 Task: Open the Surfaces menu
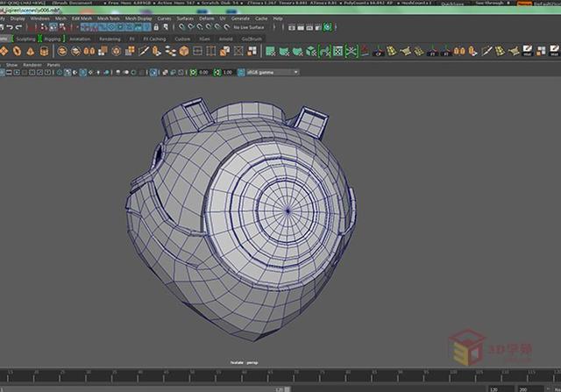(185, 18)
